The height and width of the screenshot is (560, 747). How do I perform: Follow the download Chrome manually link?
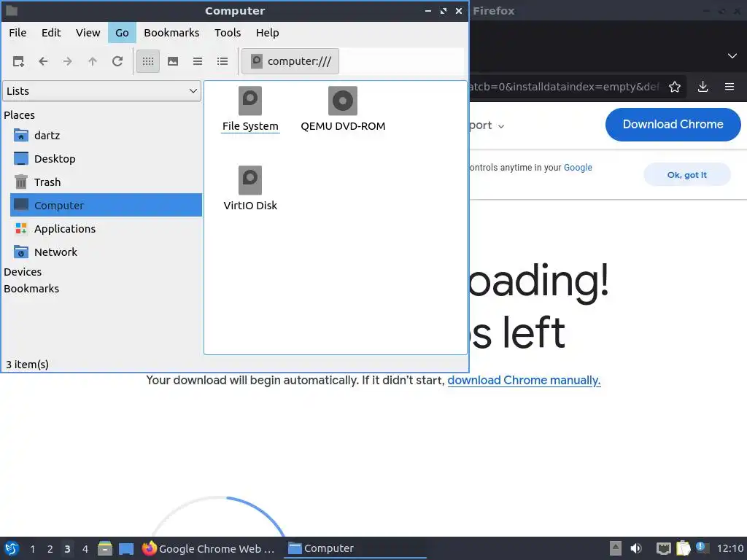[524, 381]
